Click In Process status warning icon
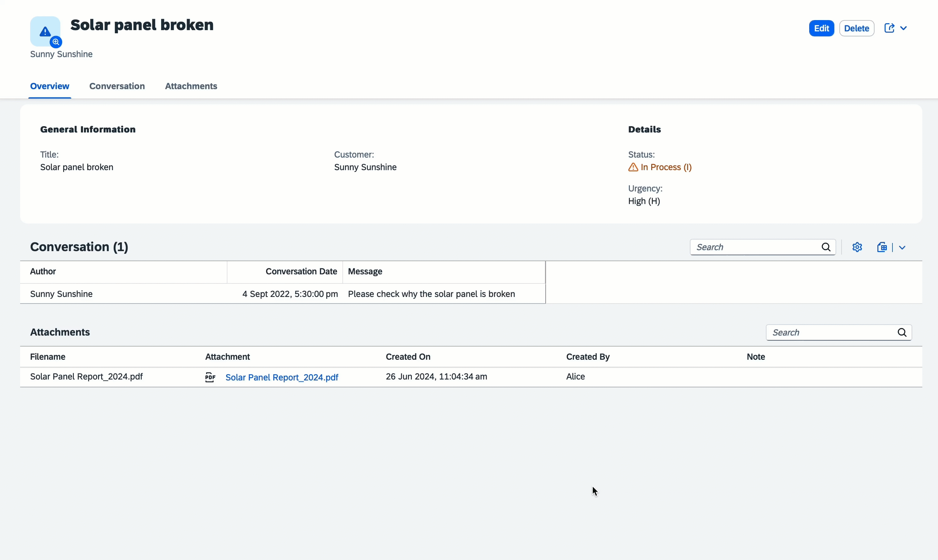The width and height of the screenshot is (938, 560). (633, 167)
